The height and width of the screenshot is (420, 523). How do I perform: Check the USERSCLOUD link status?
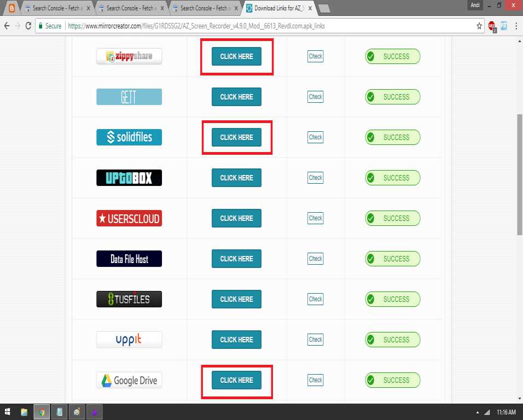click(x=315, y=218)
